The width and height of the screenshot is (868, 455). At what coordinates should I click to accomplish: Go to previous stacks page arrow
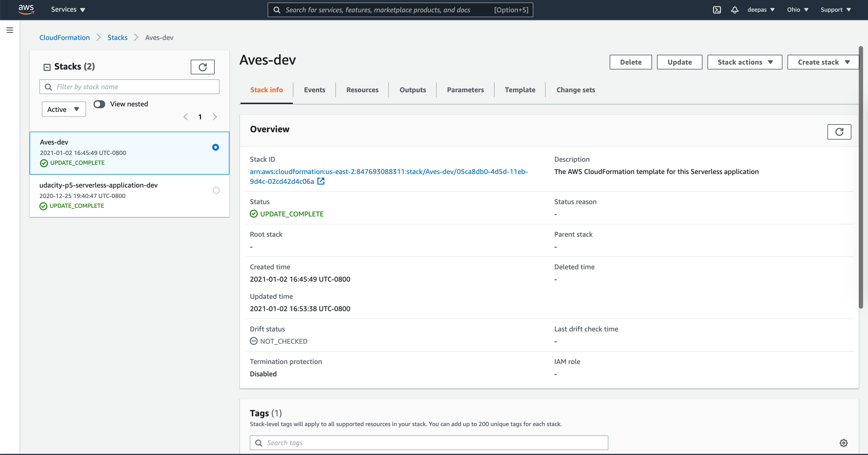point(185,117)
